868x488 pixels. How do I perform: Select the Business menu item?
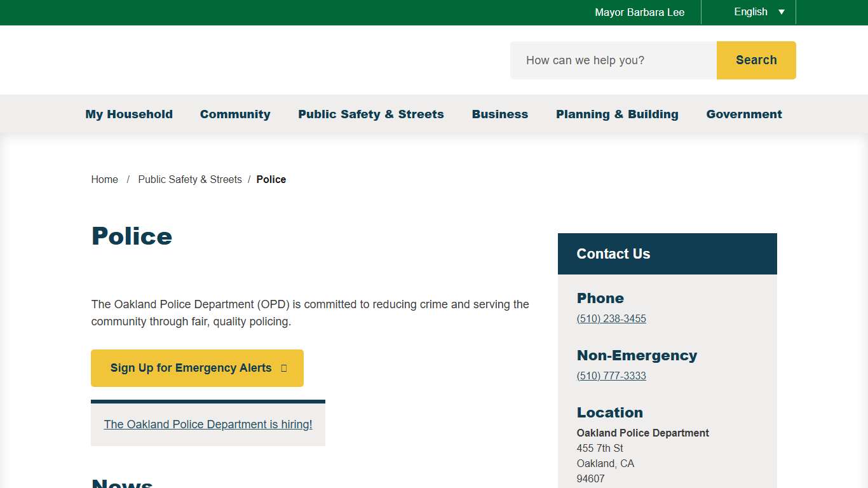[500, 114]
